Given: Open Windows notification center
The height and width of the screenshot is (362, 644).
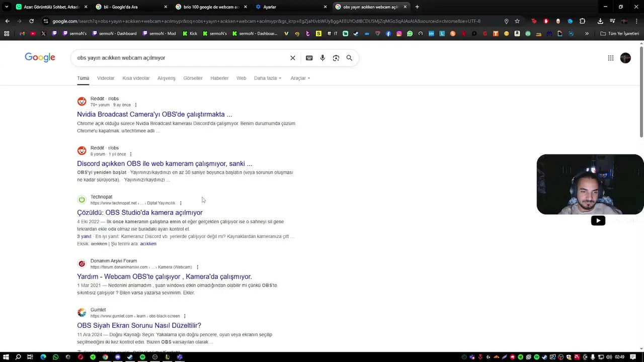Looking at the screenshot, I should coord(632,357).
